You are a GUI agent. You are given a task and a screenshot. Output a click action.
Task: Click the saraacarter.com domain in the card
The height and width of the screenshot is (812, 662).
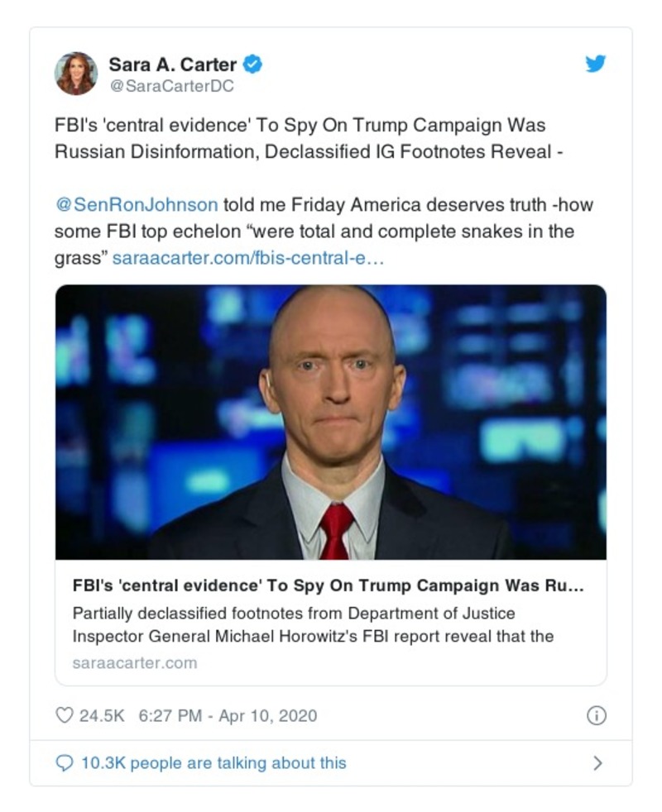click(135, 662)
